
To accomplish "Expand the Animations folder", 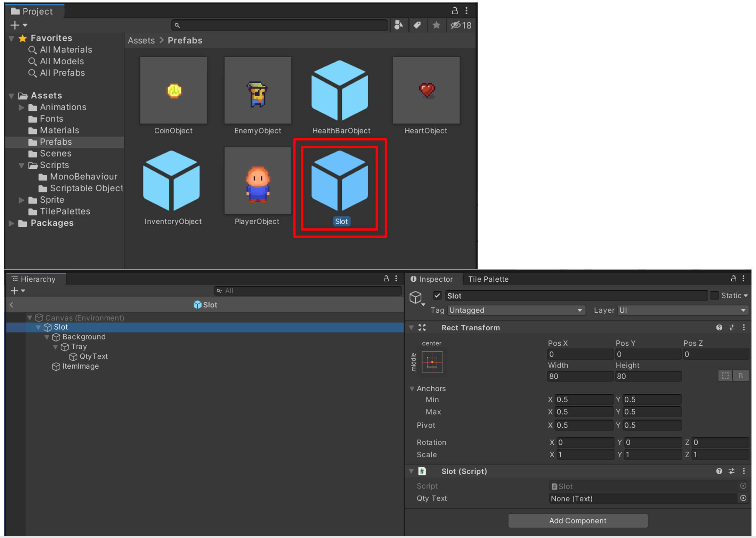I will (x=22, y=107).
